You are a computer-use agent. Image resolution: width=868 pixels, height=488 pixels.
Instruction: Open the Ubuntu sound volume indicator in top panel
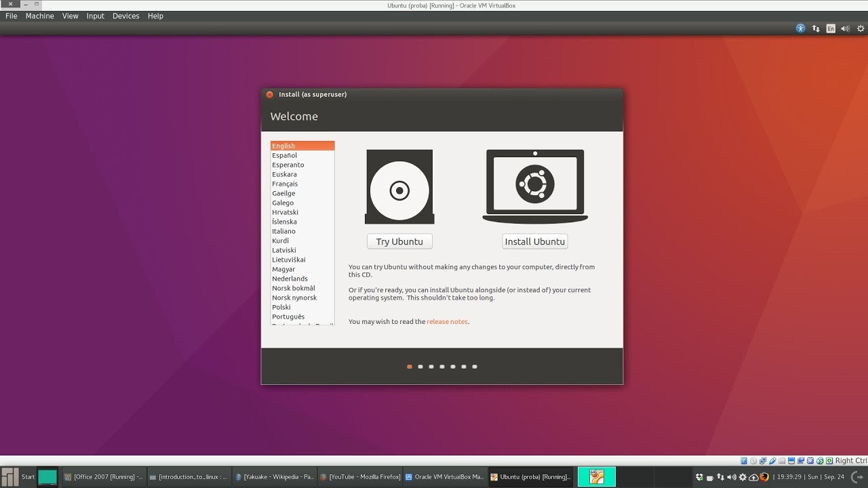(845, 28)
